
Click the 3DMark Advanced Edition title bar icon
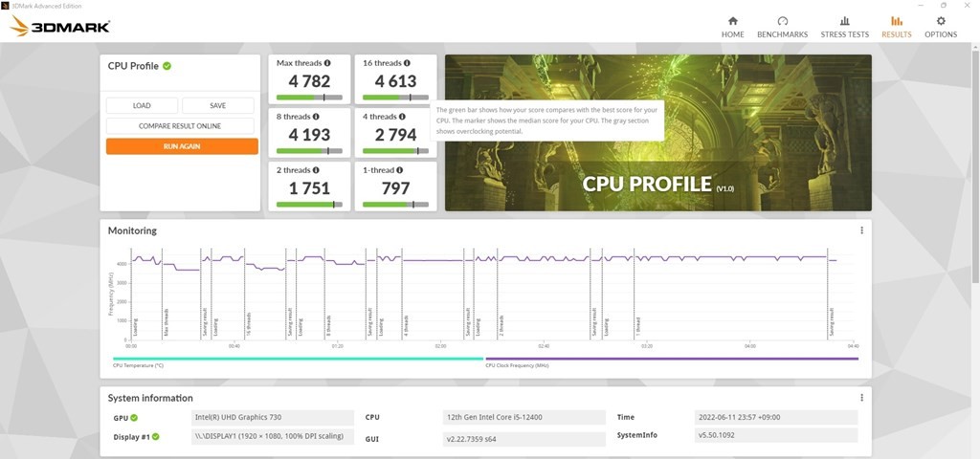click(5, 5)
